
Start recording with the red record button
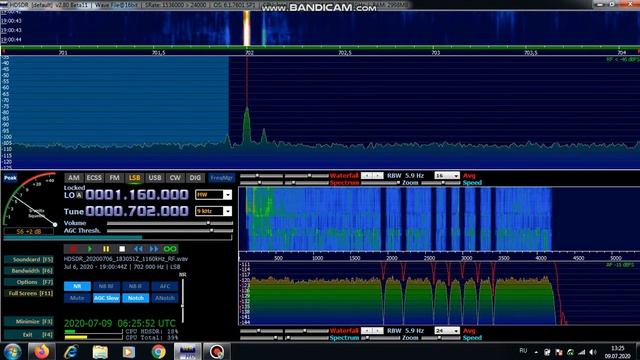(73, 249)
